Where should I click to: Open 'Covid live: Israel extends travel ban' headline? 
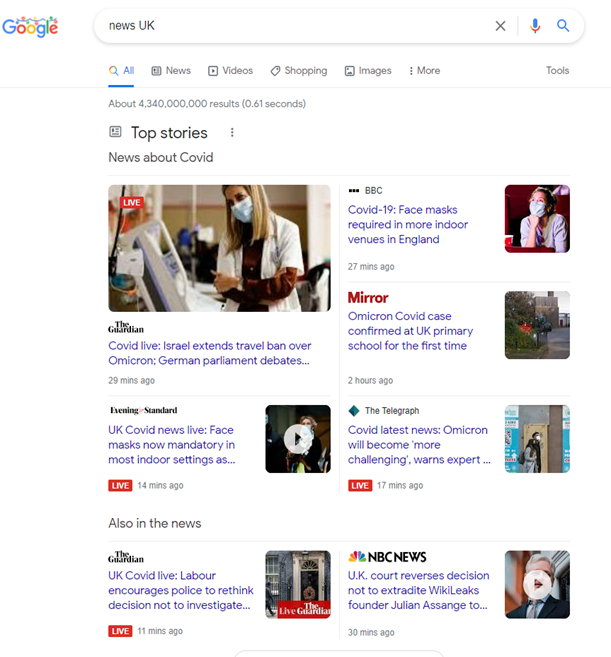[210, 353]
